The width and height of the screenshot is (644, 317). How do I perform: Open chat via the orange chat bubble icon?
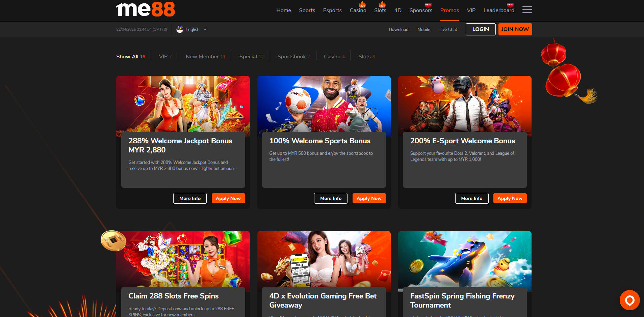(629, 300)
